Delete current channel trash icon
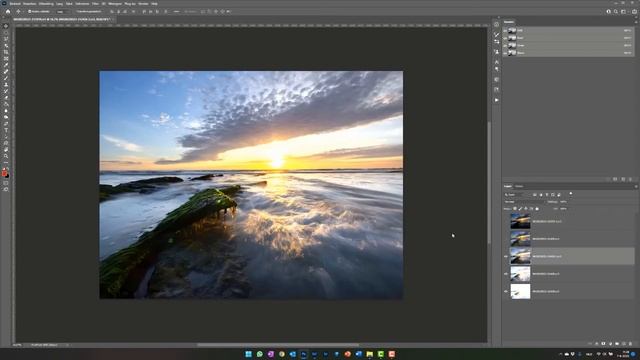The width and height of the screenshot is (640, 360). point(630,179)
